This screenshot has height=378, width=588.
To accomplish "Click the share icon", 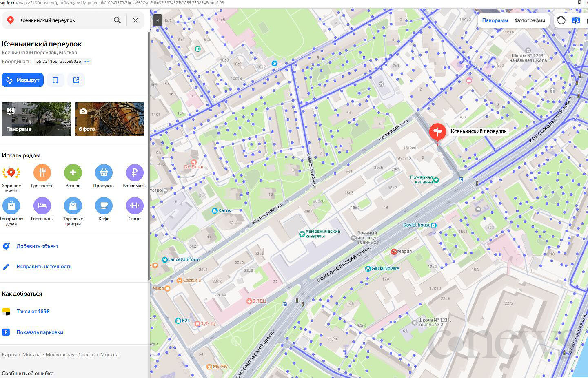I will click(x=76, y=80).
